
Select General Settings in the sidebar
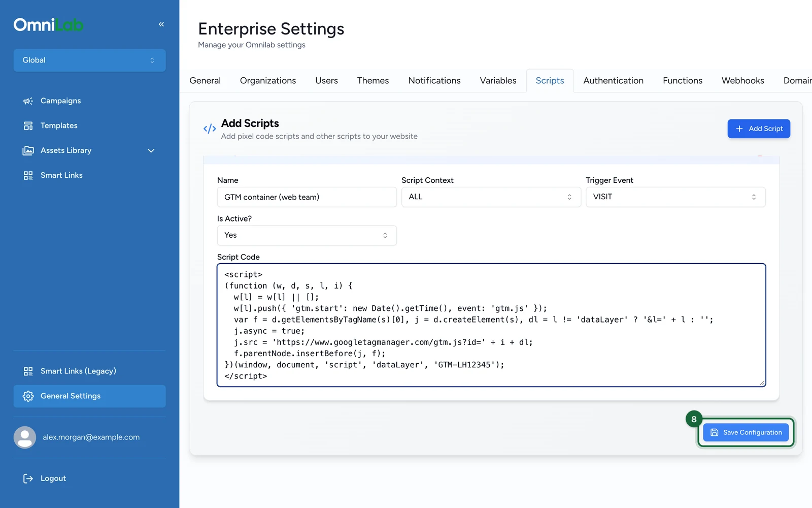coord(89,396)
